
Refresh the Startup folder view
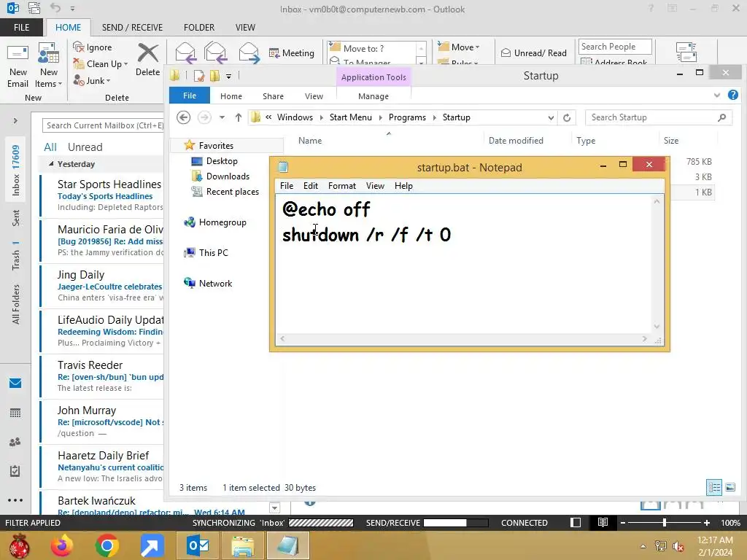(x=566, y=117)
